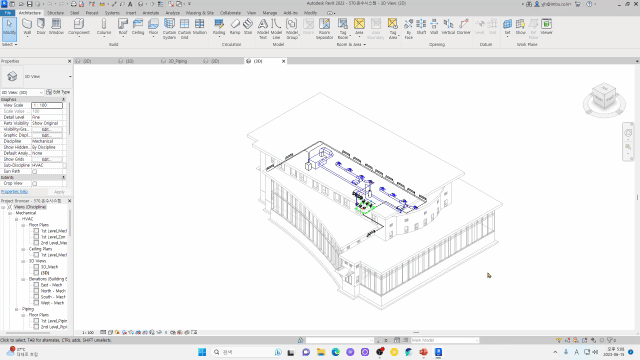The width and height of the screenshot is (640, 360).
Task: Click the Edit Type button
Action: pyautogui.click(x=58, y=92)
